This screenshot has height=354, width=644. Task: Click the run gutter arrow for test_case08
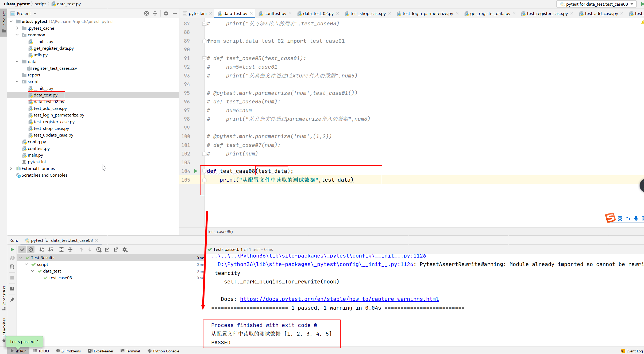[195, 171]
